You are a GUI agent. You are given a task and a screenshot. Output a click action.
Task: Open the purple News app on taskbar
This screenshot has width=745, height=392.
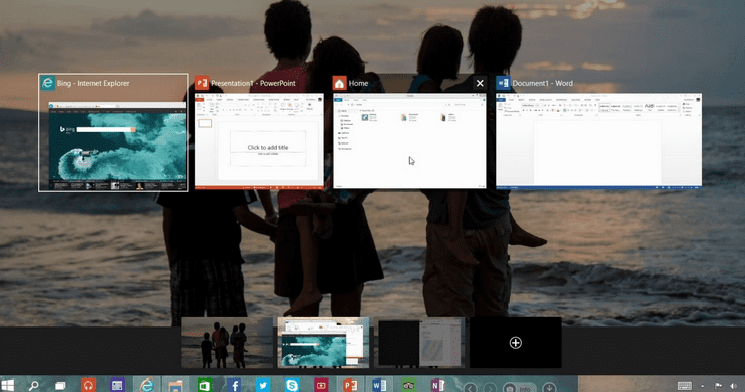pos(117,385)
